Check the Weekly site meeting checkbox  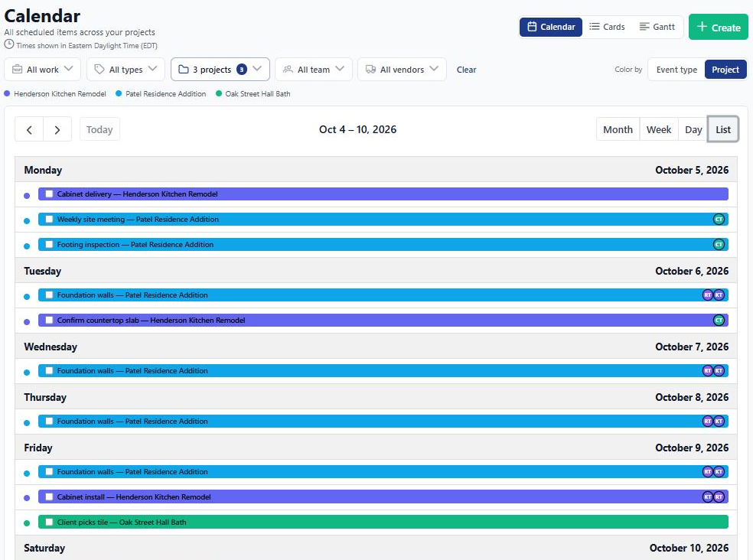[49, 220]
